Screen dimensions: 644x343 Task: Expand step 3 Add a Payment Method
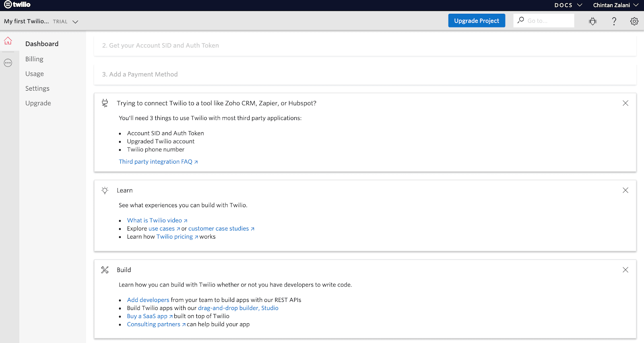click(140, 75)
